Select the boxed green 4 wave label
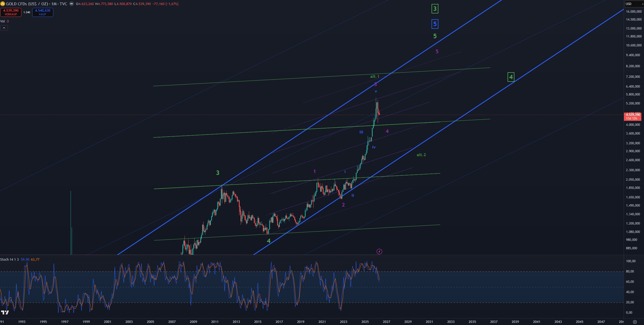Screen dimensions: 644x325 click(x=511, y=77)
